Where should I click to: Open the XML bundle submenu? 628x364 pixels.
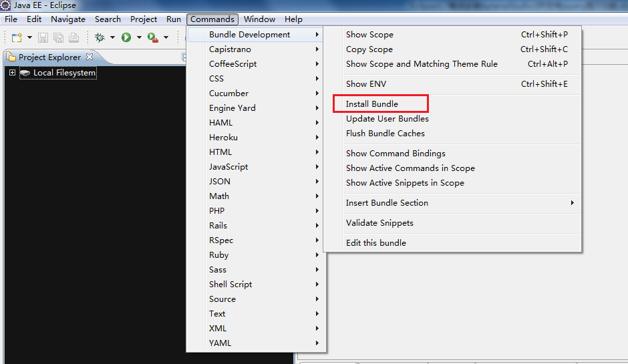coord(256,329)
